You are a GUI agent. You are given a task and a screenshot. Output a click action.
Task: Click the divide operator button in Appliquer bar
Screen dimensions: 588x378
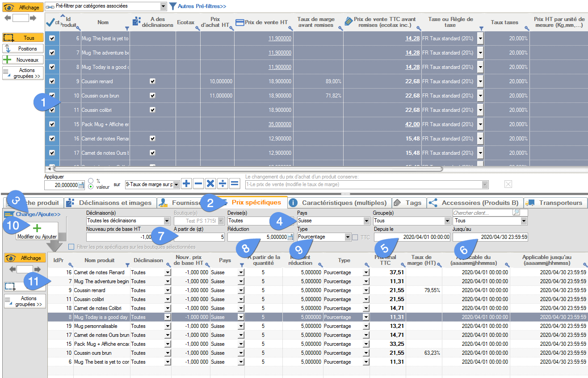[223, 184]
